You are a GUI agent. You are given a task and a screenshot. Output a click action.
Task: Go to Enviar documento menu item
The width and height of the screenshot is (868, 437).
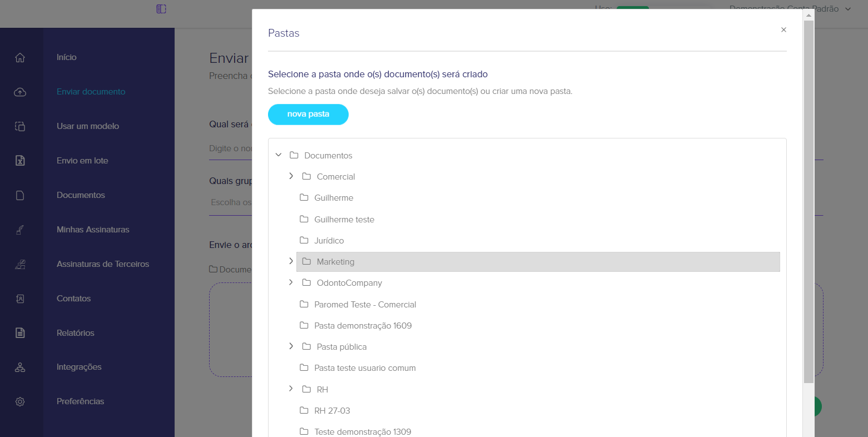click(91, 92)
